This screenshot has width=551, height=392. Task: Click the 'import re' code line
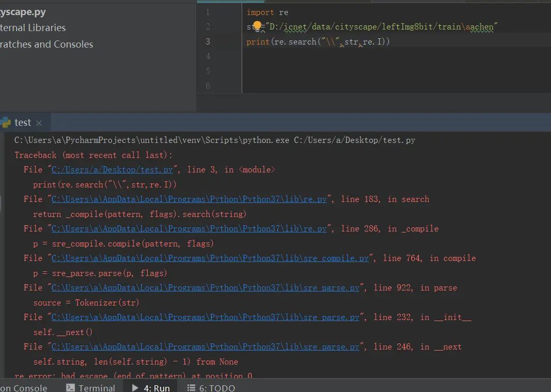tap(267, 12)
